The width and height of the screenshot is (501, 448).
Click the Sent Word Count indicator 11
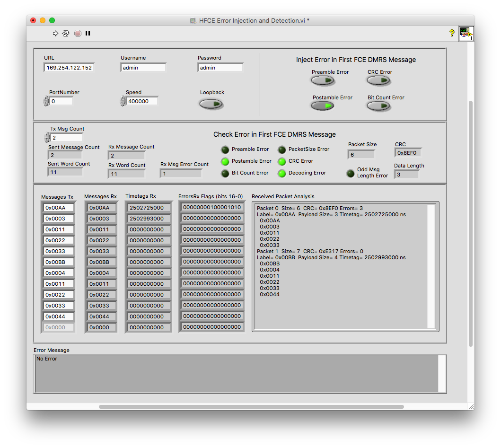point(65,172)
